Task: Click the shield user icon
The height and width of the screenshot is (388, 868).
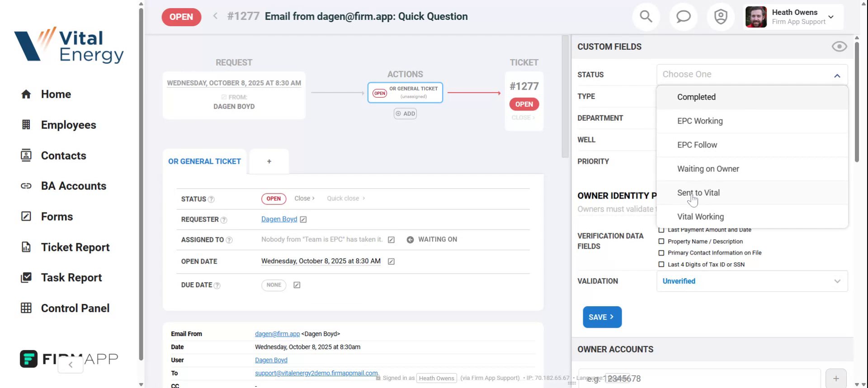Action: (x=721, y=17)
